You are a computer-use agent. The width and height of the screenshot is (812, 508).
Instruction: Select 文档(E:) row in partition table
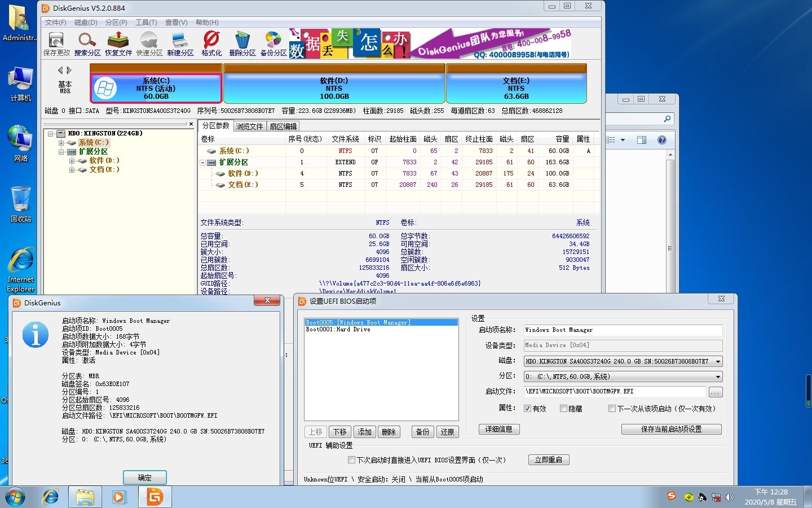(x=399, y=185)
